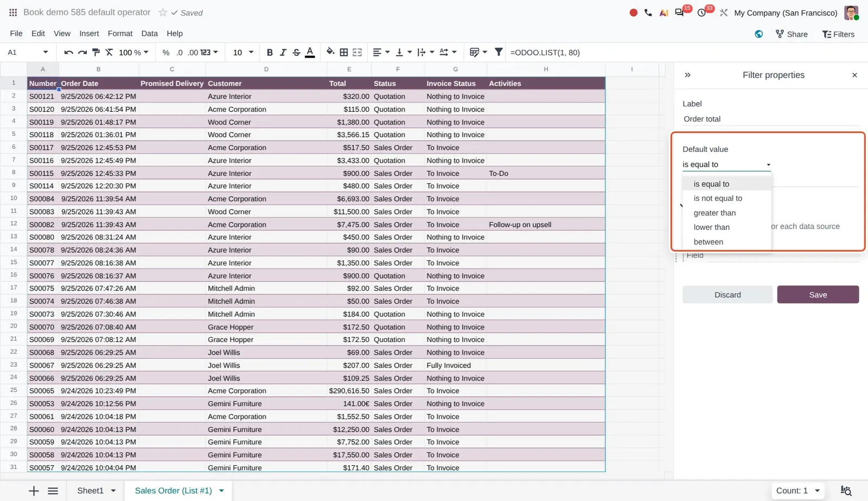
Task: Open the Count: 1 statistics dropdown
Action: coord(797,491)
